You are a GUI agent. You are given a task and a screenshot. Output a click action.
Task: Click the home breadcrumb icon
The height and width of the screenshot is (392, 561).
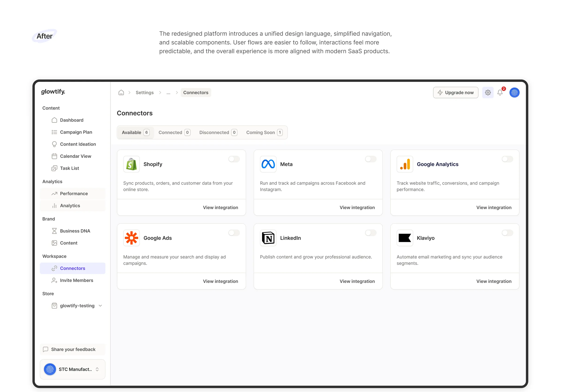121,93
